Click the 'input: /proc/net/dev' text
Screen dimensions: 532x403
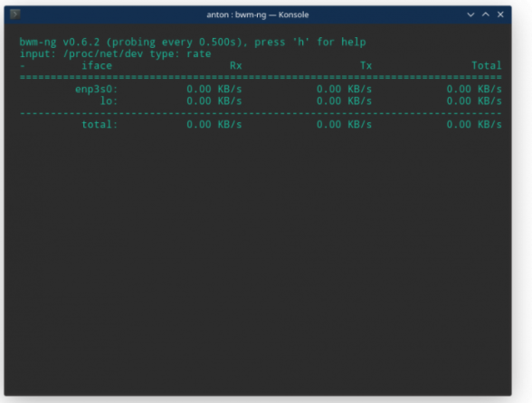click(x=81, y=53)
